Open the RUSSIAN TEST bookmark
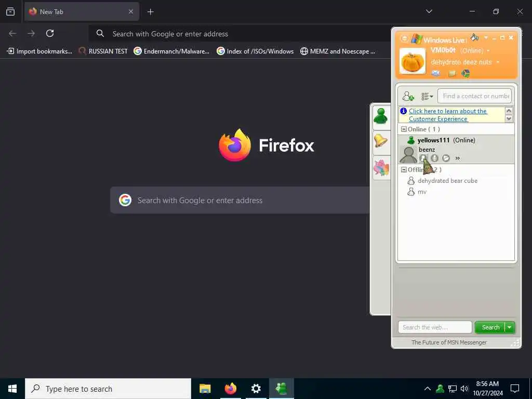The width and height of the screenshot is (532, 399). pos(103,51)
